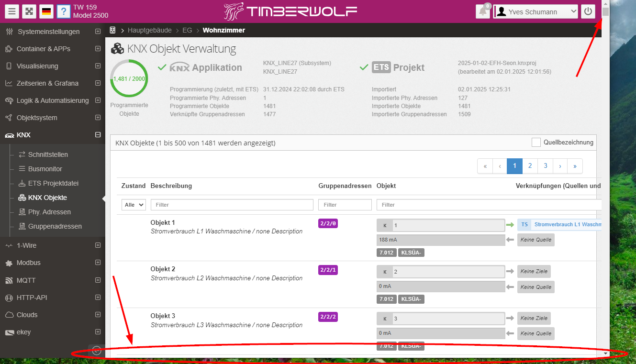Toggle fullscreen with the expand arrows icon

(x=29, y=11)
